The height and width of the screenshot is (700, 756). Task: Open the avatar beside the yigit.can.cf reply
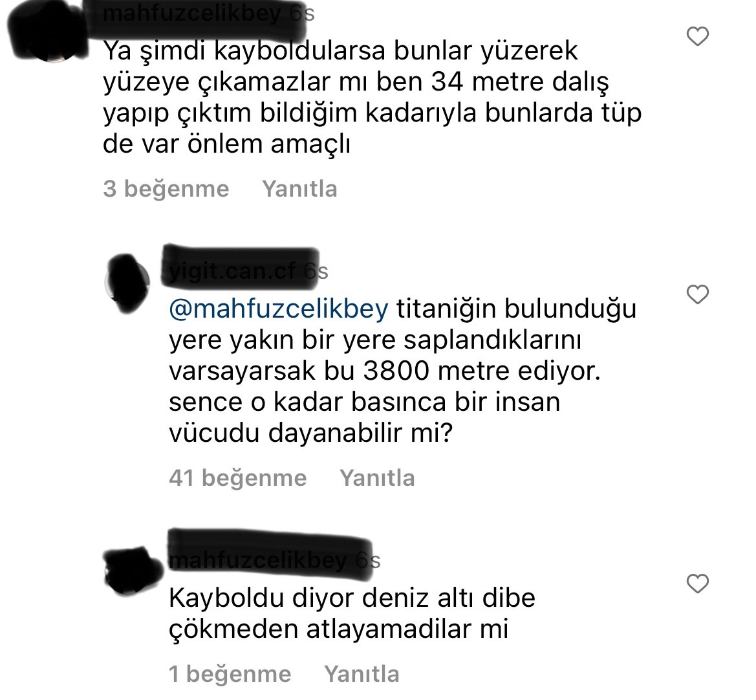click(x=127, y=283)
